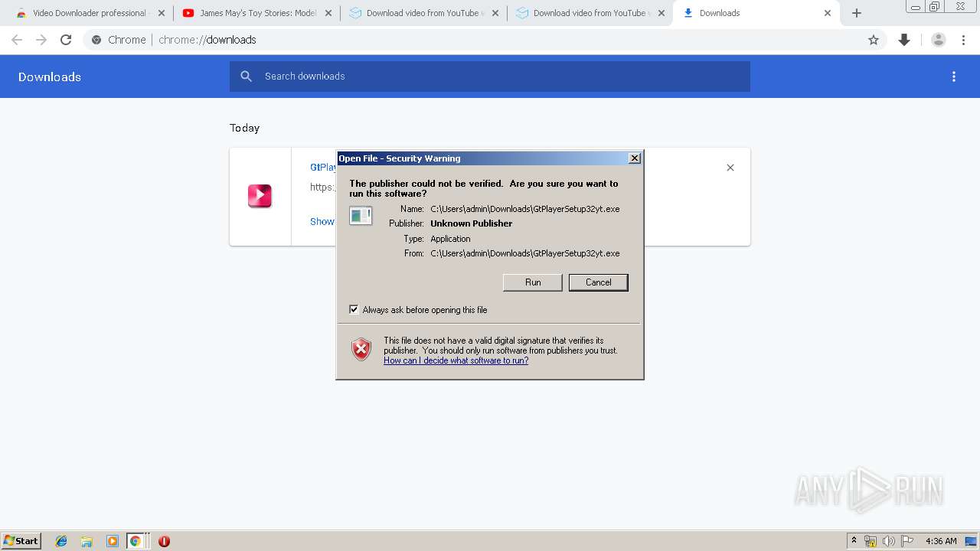
Task: Open Downloads page three-dot more actions menu
Action: 954,77
